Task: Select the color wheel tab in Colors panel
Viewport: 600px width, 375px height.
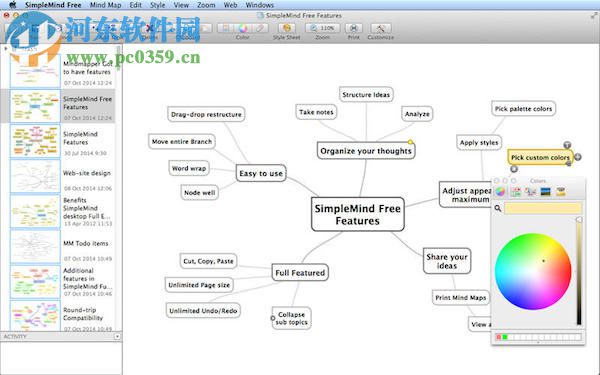Action: [500, 192]
